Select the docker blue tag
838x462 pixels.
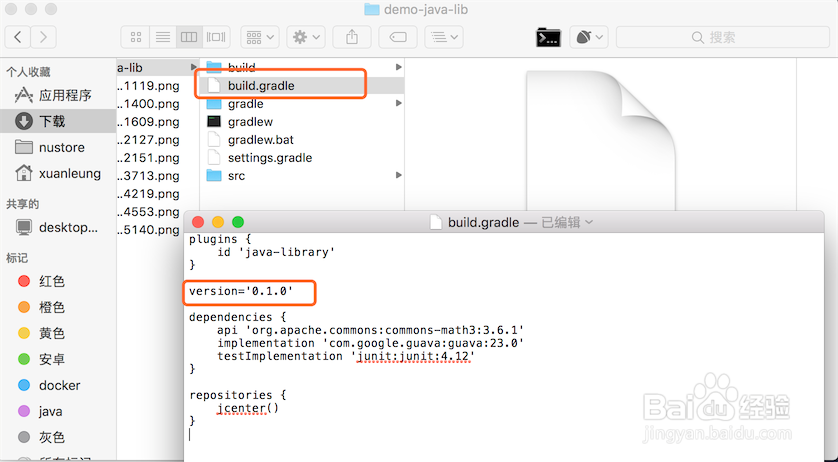58,385
